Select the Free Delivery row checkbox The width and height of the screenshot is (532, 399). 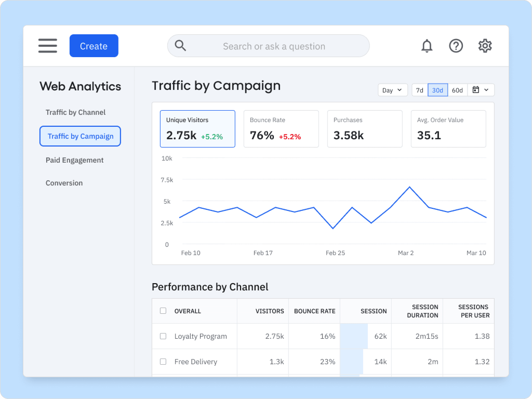tap(163, 362)
